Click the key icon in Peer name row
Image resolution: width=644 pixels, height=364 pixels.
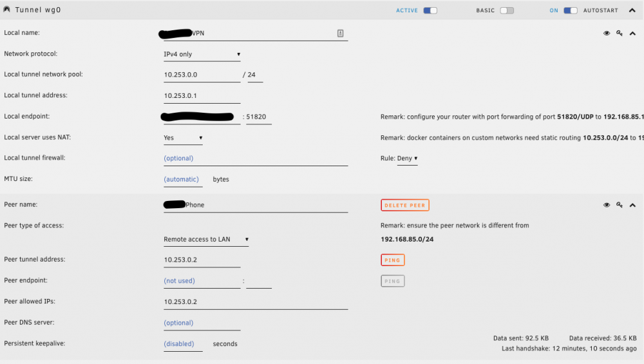pos(620,205)
